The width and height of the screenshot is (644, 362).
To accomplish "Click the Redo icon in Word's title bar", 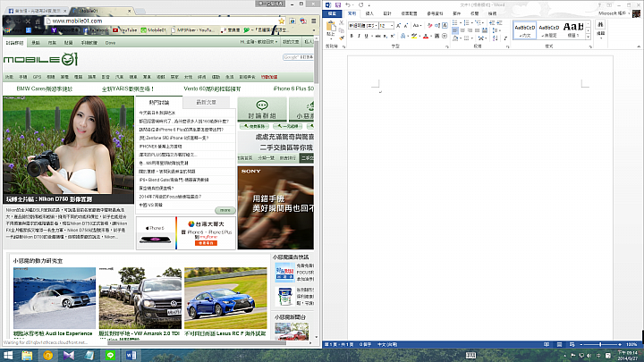I will tap(361, 4).
